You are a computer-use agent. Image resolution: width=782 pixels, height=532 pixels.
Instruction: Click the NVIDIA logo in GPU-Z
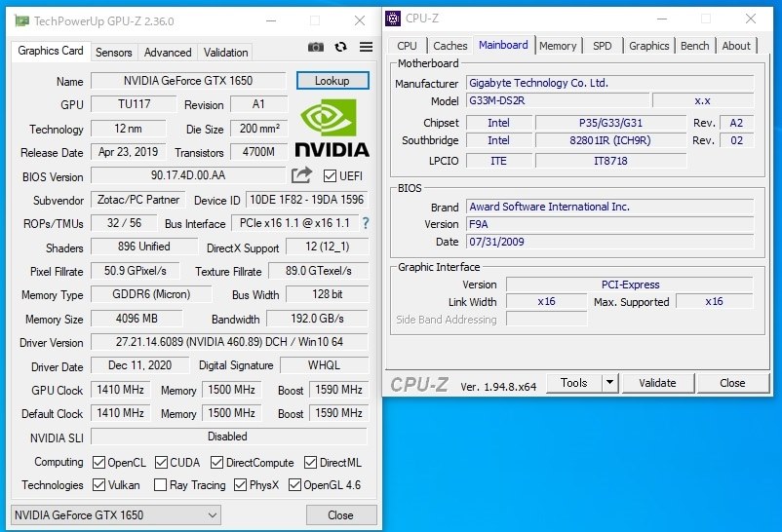pyautogui.click(x=332, y=129)
